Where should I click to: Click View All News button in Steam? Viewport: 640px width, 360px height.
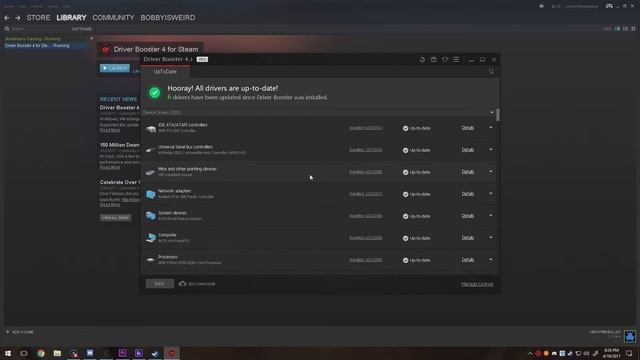coord(116,218)
